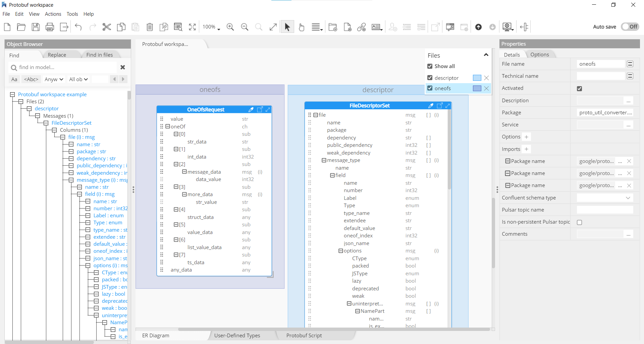Screen dimensions: 644x344
Task: Collapse the message_type node in FileDescriptorSet
Action: [324, 160]
